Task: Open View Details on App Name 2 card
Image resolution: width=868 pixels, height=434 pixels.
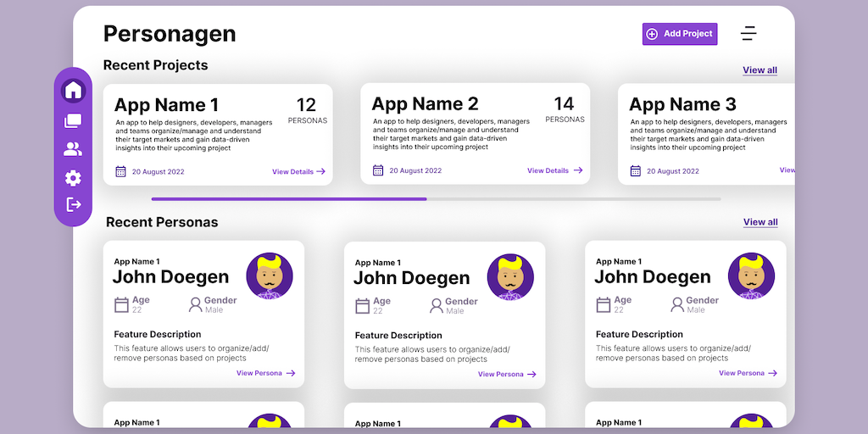Action: click(555, 170)
